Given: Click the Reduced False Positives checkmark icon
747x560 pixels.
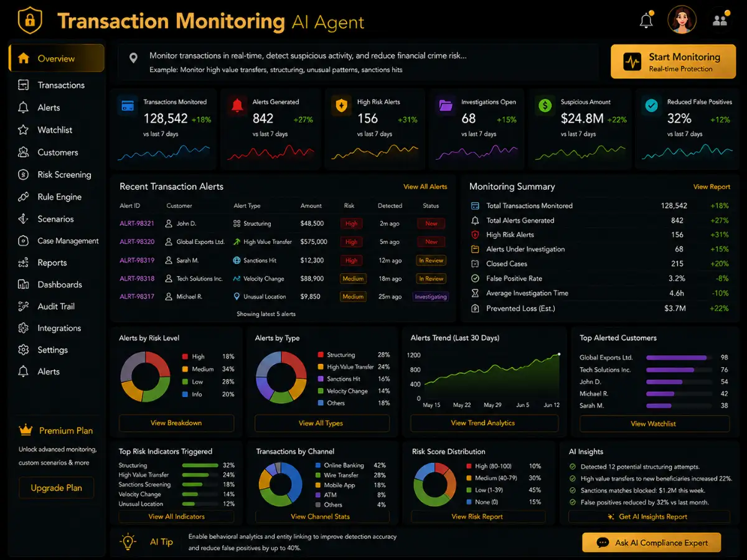Looking at the screenshot, I should tap(652, 105).
